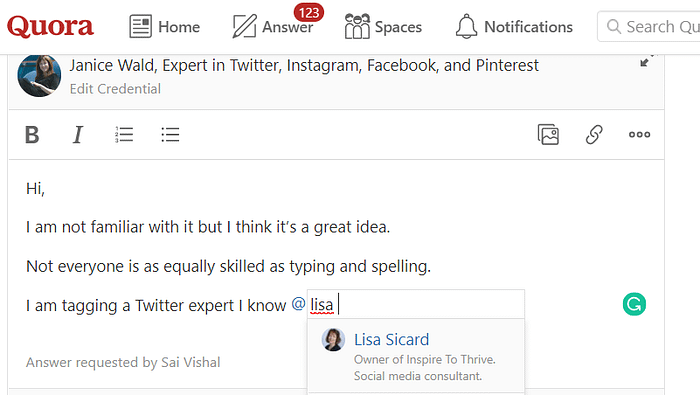Open the Answer tab
Screen dimensions: 700x395
(273, 26)
